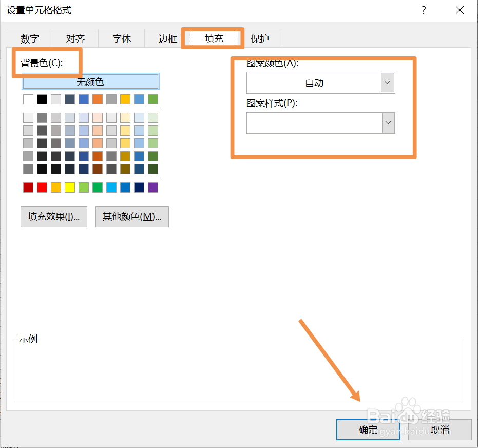Click the 其他颜色(M)... button

132,216
